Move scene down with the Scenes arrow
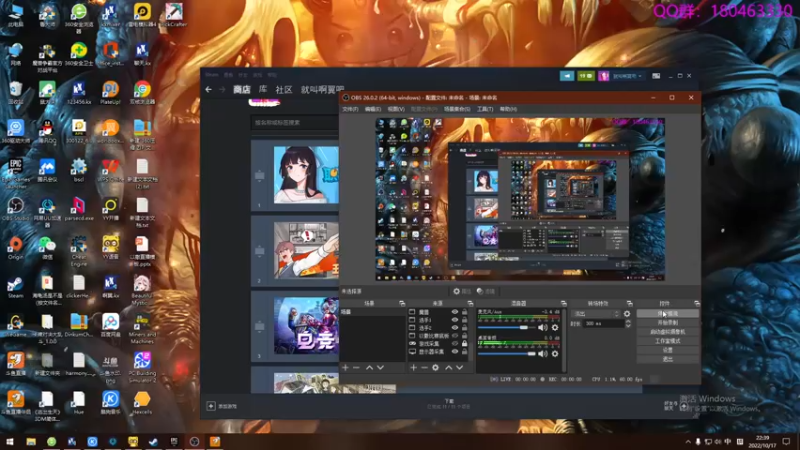 click(x=381, y=367)
